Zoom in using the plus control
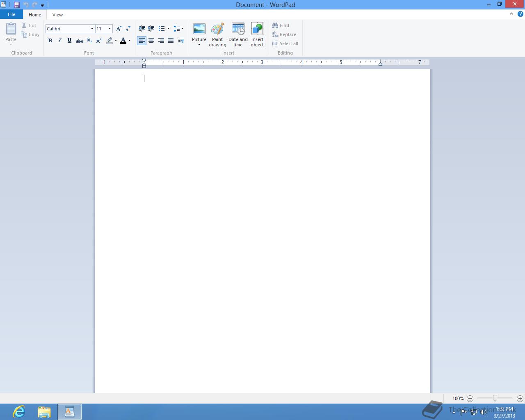Screen dimensions: 525x420 tap(520, 398)
